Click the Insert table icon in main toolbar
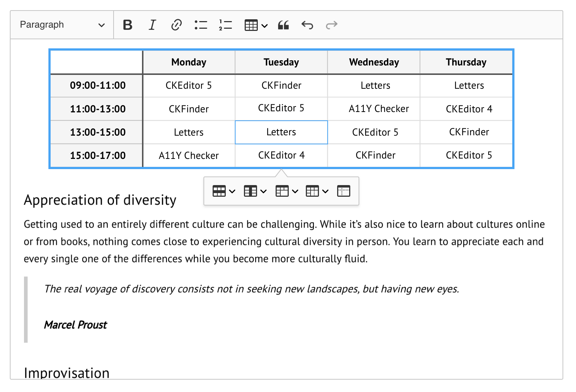This screenshot has width=576, height=392. pos(251,25)
